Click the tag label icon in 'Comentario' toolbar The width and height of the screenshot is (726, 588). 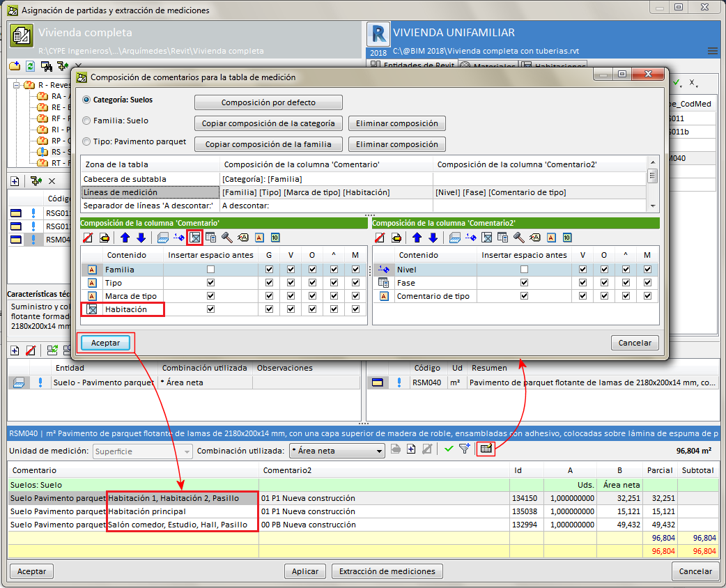(243, 238)
